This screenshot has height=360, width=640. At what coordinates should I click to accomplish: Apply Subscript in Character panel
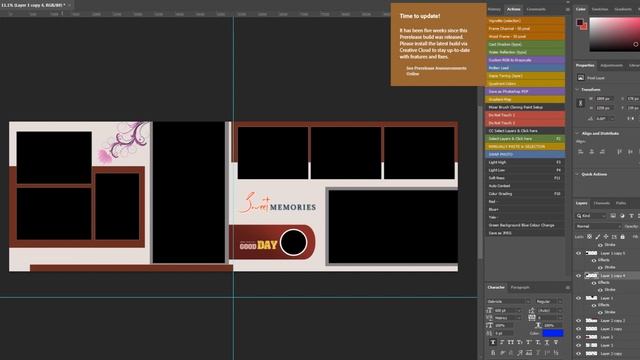point(538,342)
